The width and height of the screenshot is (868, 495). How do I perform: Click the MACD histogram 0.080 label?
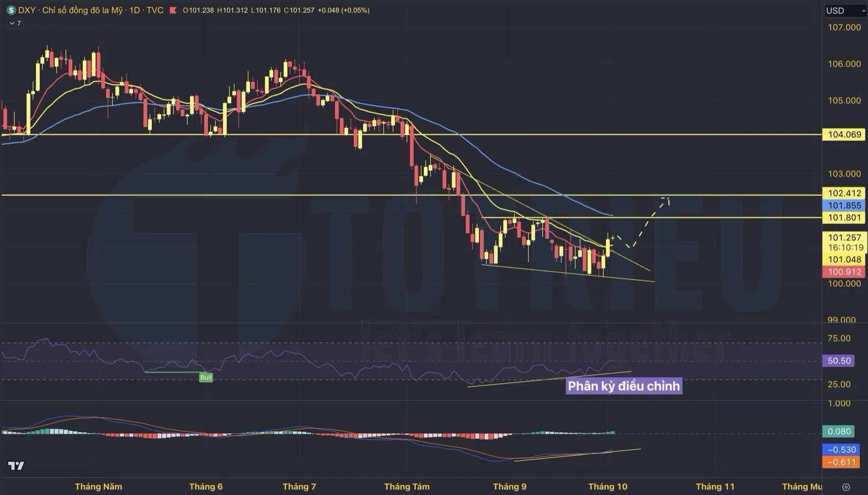pyautogui.click(x=839, y=431)
